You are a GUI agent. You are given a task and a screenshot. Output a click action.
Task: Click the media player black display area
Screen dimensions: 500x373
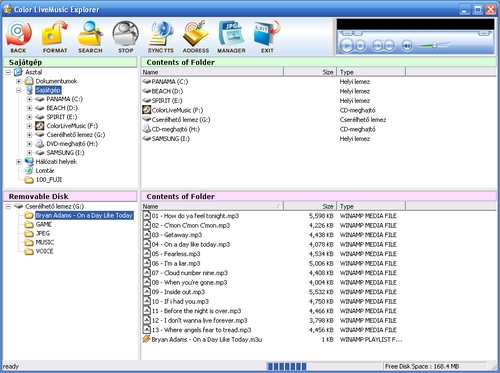[x=415, y=24]
